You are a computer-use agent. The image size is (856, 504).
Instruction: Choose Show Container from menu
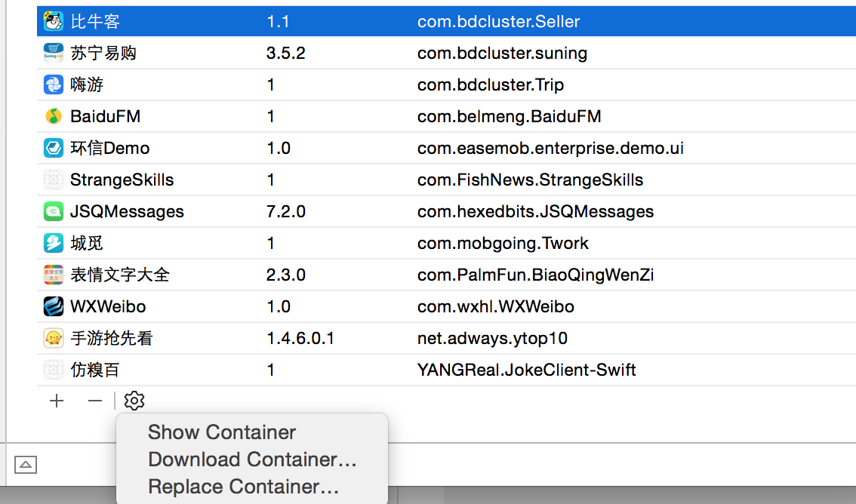[222, 432]
